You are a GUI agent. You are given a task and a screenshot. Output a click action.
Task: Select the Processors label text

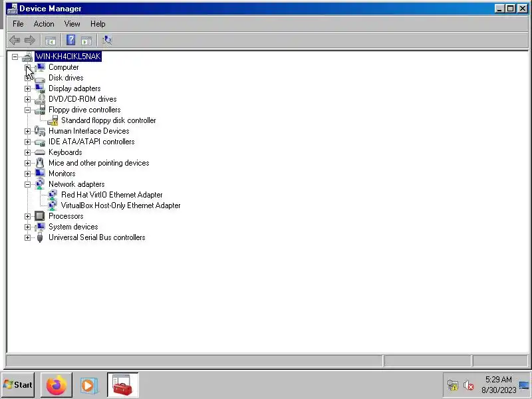66,216
